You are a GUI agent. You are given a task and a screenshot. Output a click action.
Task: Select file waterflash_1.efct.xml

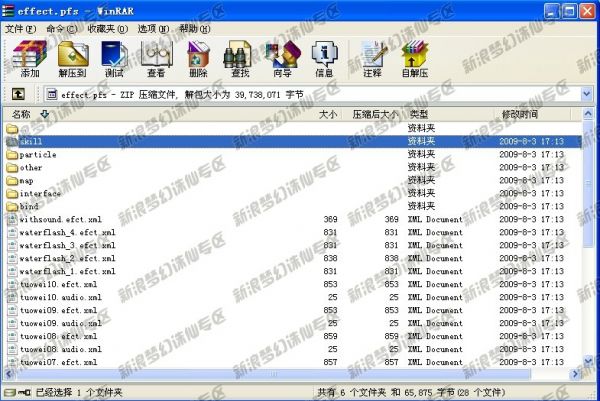pyautogui.click(x=67, y=272)
